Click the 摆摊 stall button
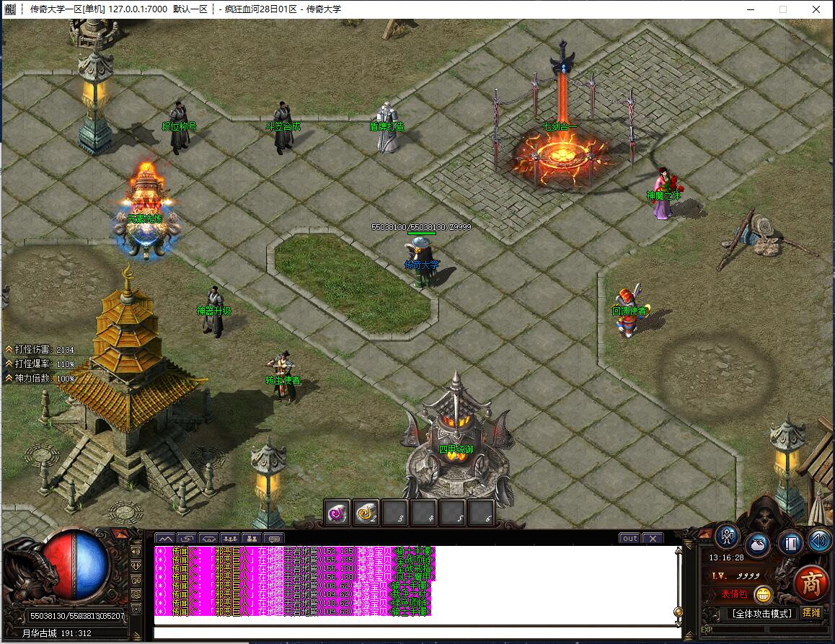835x644 pixels. click(812, 612)
